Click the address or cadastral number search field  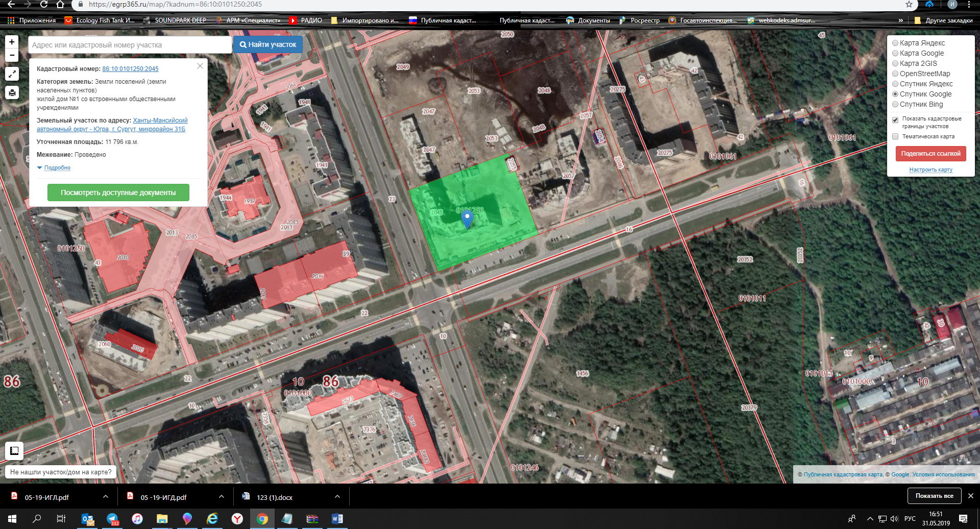pos(130,45)
